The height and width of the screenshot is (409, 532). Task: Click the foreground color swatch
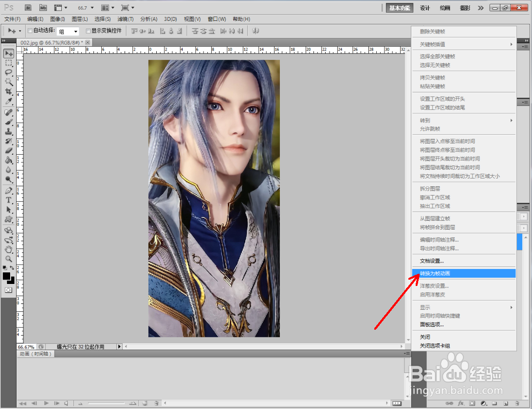pos(6,276)
